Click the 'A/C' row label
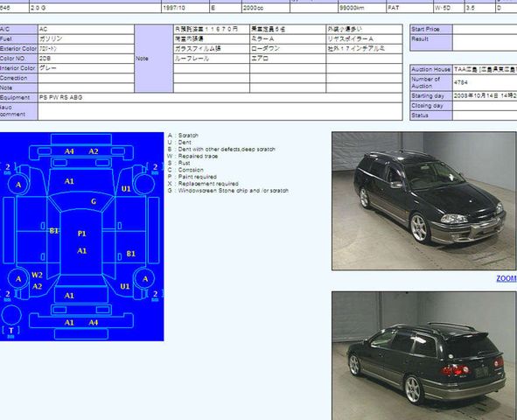The width and height of the screenshot is (517, 420). coord(18,30)
